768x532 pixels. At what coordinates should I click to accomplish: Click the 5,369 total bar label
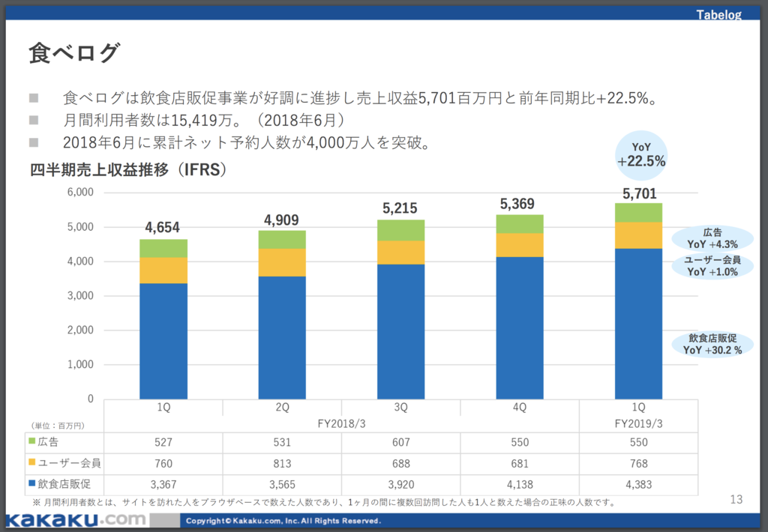(x=517, y=204)
